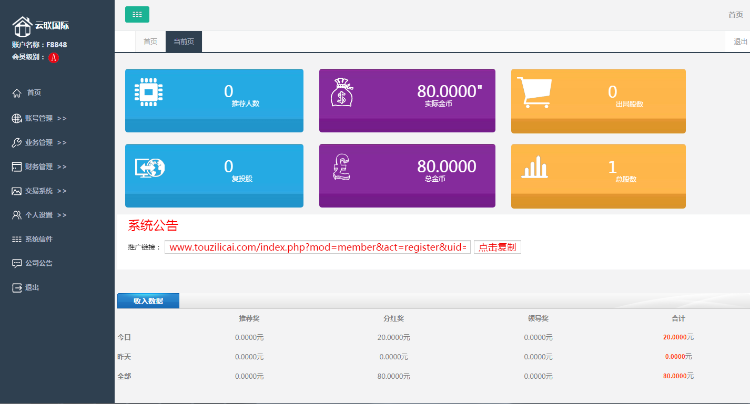
Task: Click the 0 value on top blue card
Action: (229, 91)
